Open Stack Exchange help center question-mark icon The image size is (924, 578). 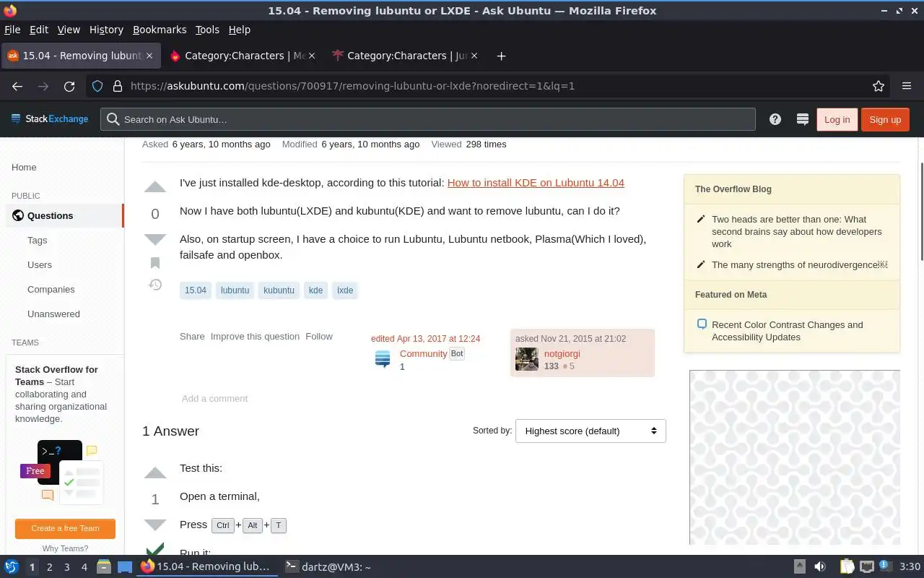click(x=775, y=119)
